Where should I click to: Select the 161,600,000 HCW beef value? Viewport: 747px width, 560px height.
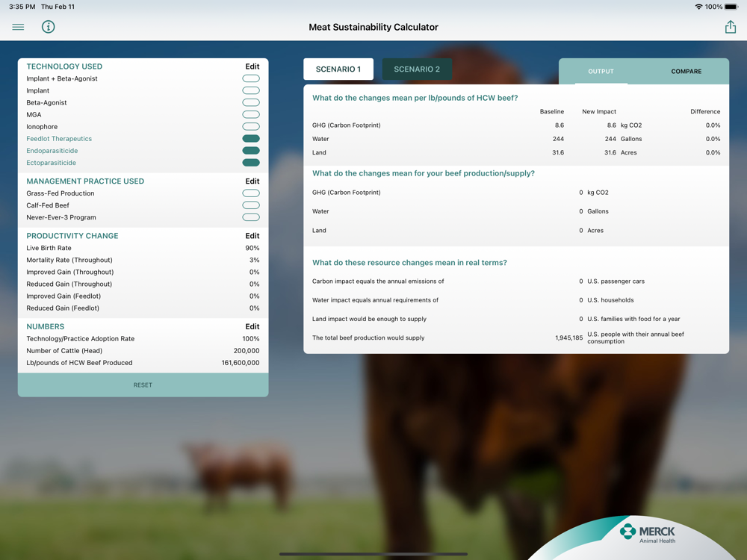coord(241,363)
